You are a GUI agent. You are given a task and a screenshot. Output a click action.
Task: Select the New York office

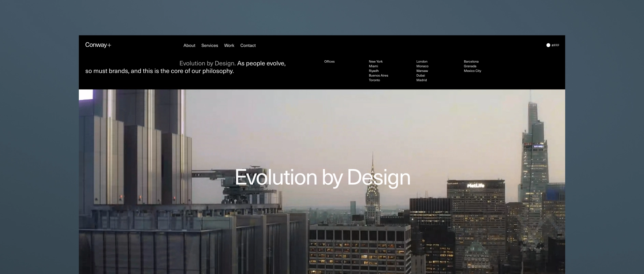point(376,62)
